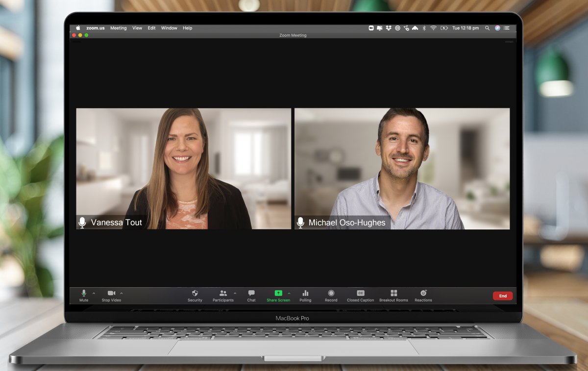Open the Meeting menu in menu bar
The width and height of the screenshot is (588, 371).
click(x=118, y=28)
